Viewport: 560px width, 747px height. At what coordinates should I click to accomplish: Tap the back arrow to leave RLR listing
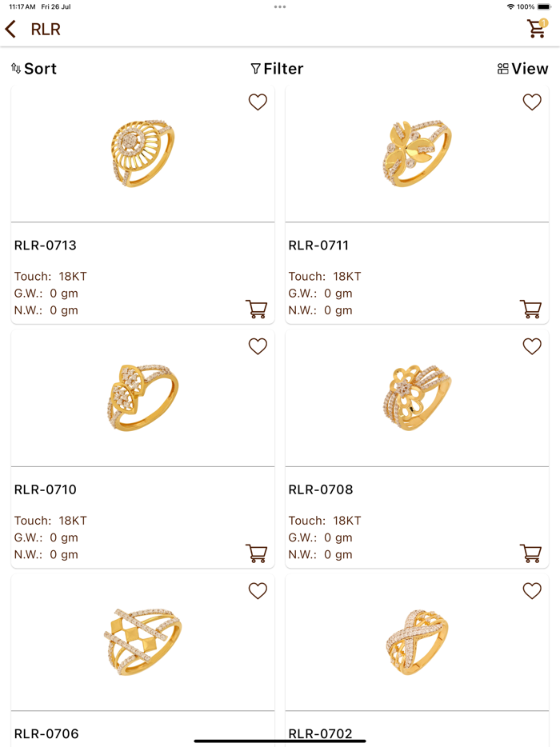click(11, 28)
